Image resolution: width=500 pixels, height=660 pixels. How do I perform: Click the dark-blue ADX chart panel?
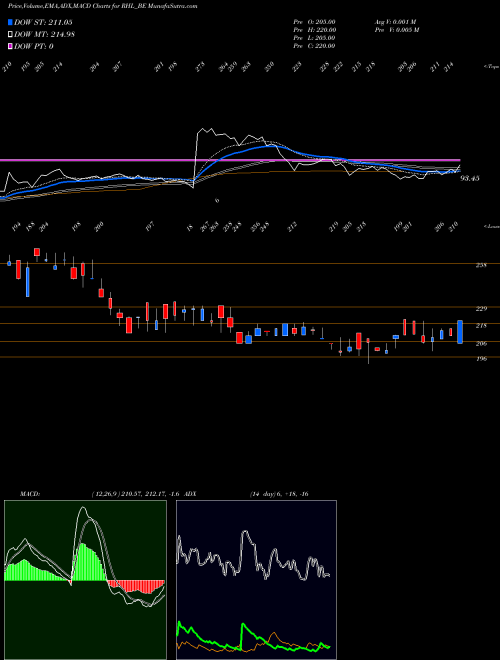256,580
